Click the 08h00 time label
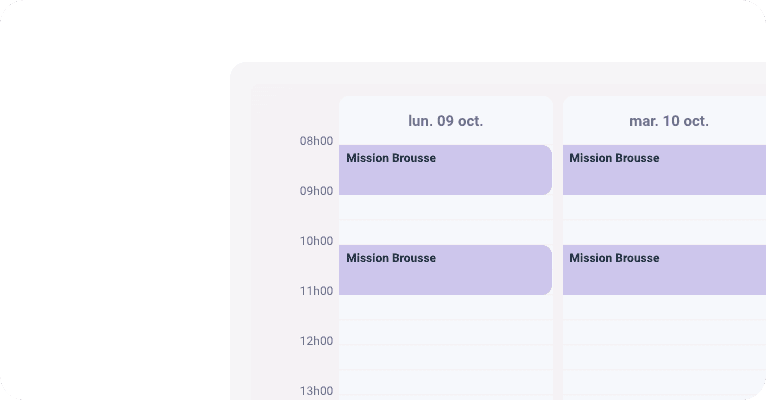766x401 pixels. click(316, 141)
